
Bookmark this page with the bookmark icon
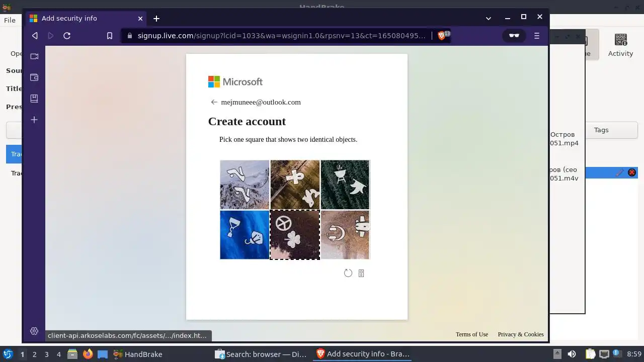[110, 36]
